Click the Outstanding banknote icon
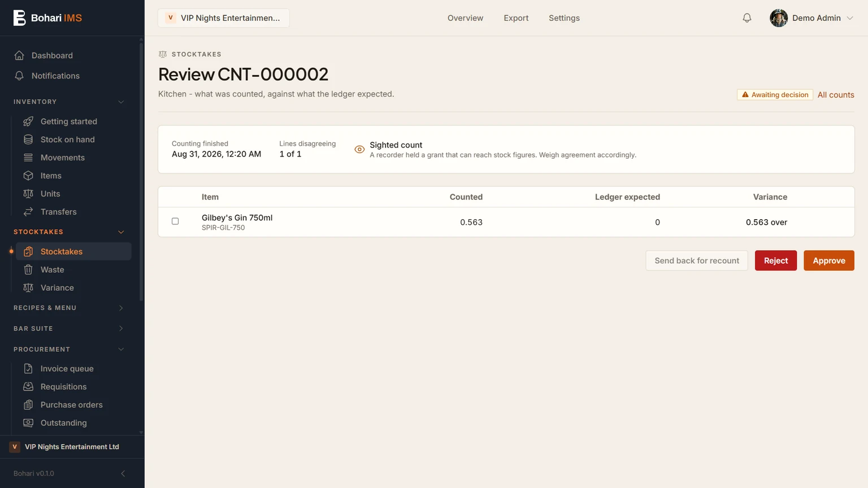The width and height of the screenshot is (868, 488). pyautogui.click(x=28, y=423)
